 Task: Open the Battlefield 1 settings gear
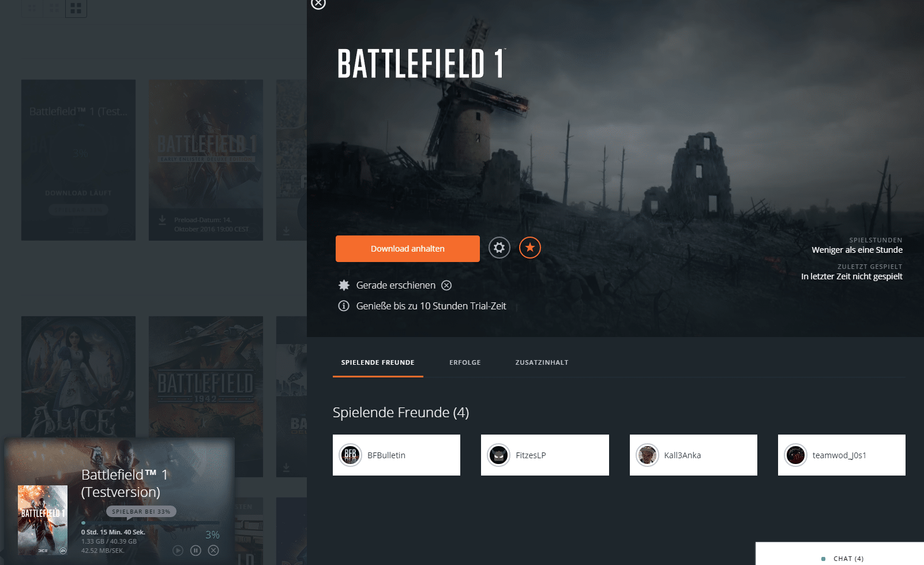[499, 248]
